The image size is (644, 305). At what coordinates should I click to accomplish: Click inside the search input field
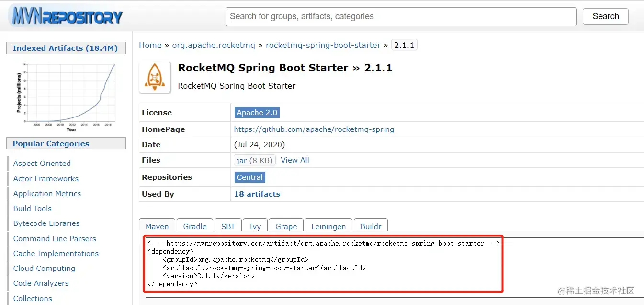[x=401, y=16]
